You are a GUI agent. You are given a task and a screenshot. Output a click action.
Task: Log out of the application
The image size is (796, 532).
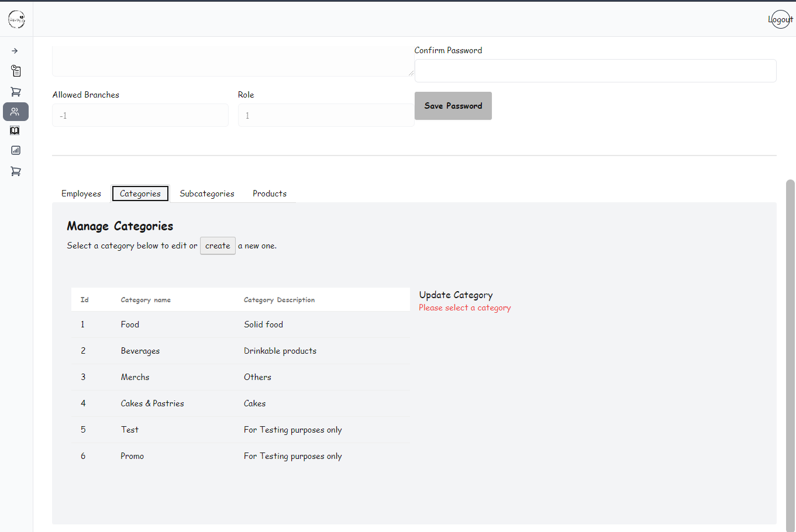tap(780, 19)
